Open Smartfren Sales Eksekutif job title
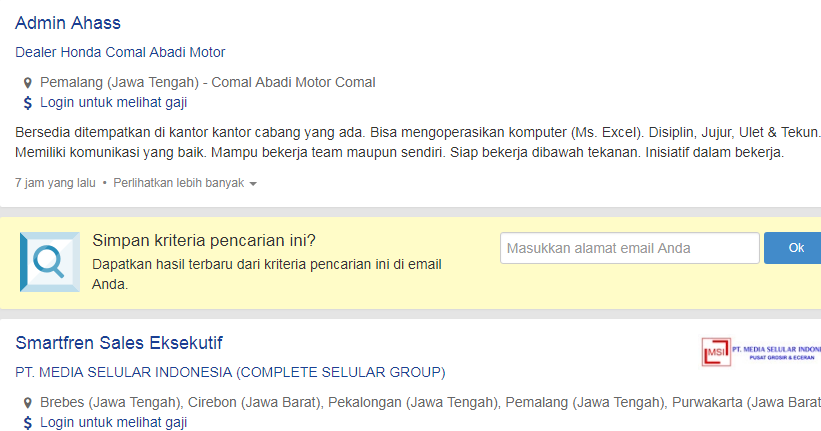821x431 pixels. coord(119,344)
